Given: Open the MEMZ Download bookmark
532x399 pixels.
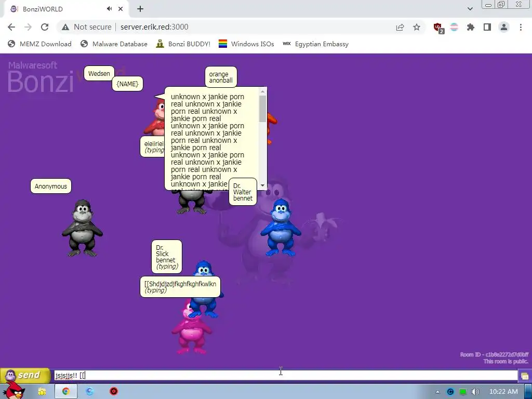Looking at the screenshot, I should (39, 44).
